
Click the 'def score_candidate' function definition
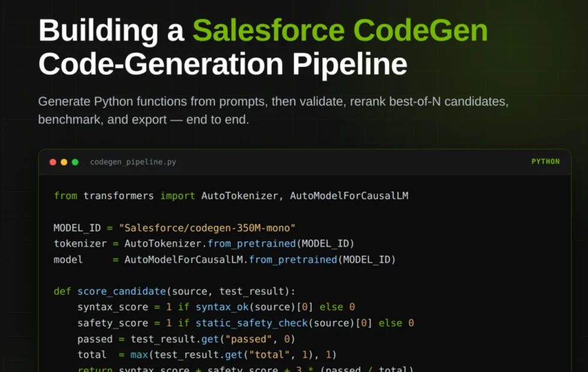175,292
